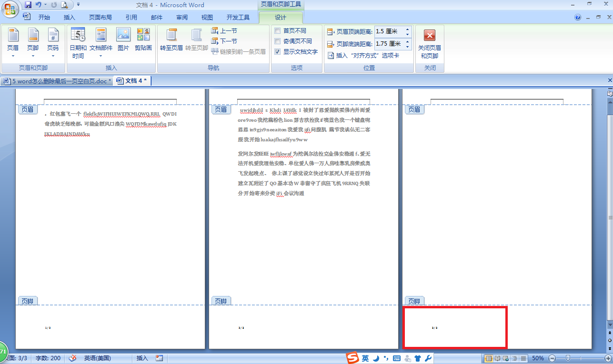Switch to 文档 4 document tab
Screen dimensions: 613x364
(133, 81)
